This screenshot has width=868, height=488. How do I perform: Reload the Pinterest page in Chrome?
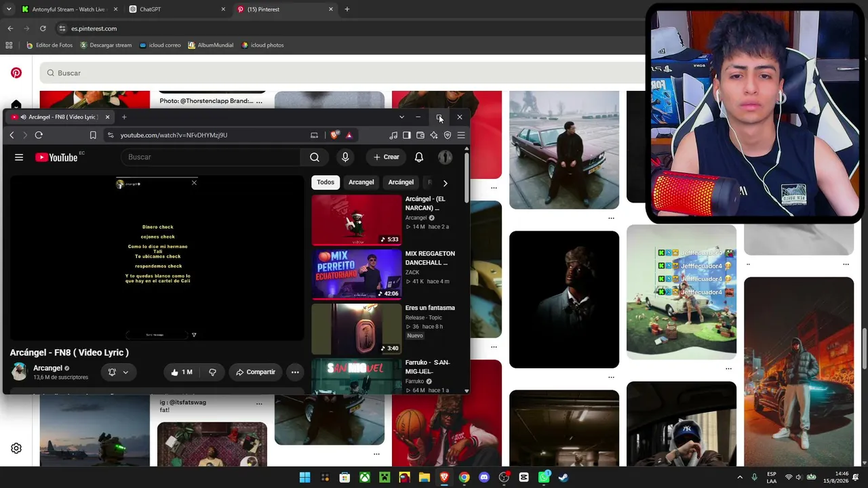[x=43, y=28]
